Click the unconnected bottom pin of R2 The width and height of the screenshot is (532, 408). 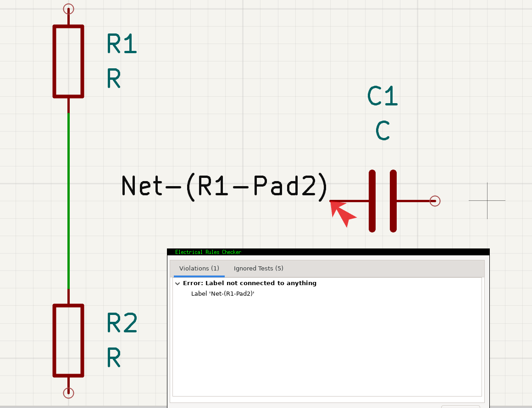(68, 393)
